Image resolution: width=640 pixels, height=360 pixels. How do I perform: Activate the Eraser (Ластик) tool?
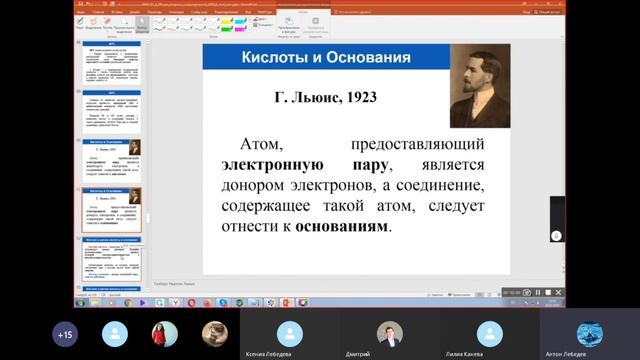(107, 23)
